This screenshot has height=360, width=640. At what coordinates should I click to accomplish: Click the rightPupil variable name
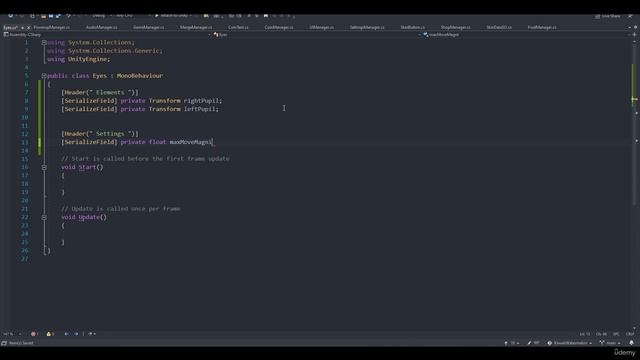pyautogui.click(x=201, y=101)
